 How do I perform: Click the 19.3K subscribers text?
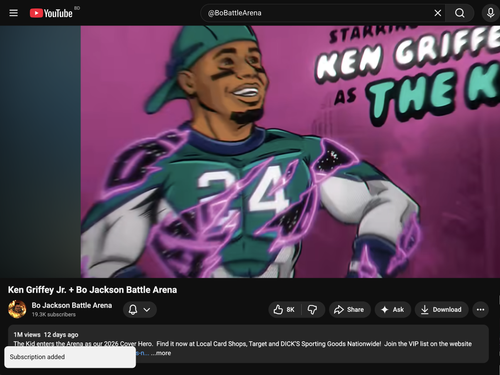click(54, 314)
